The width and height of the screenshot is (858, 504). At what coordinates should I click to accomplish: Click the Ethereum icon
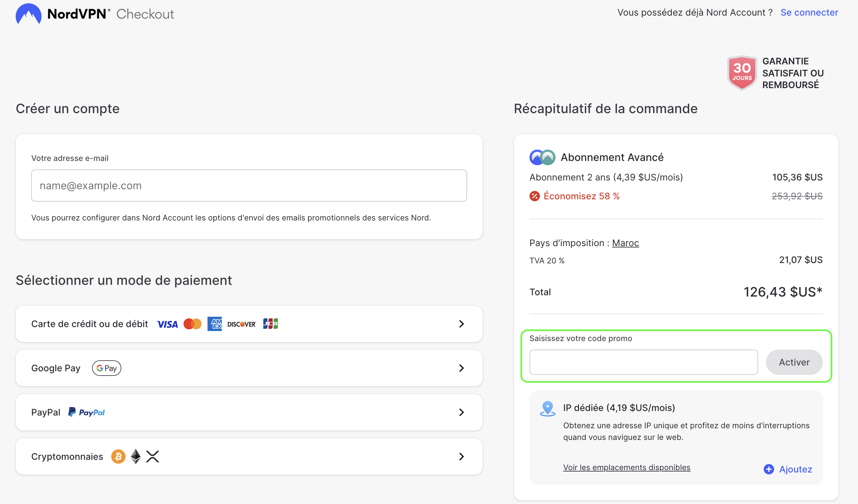click(x=136, y=456)
